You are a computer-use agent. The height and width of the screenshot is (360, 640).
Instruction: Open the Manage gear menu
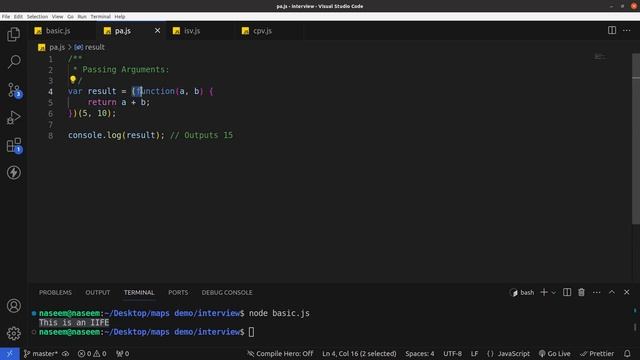pos(13,333)
